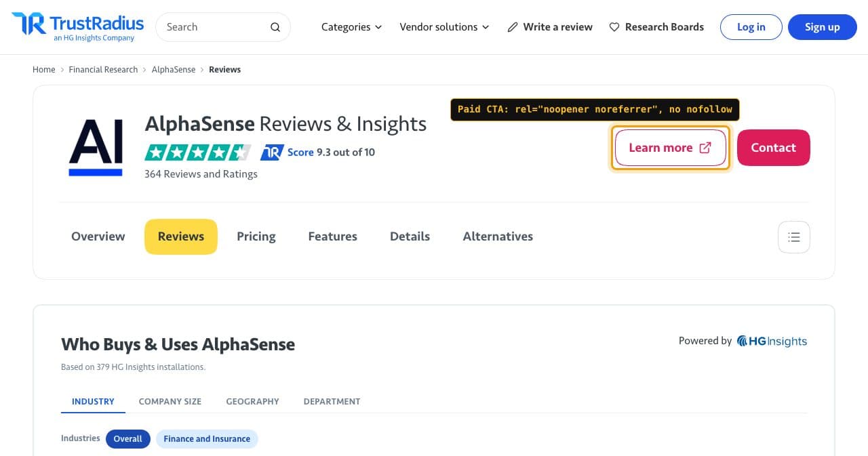Open the Pricing tab
Screen dimensions: 868x456
(256, 236)
